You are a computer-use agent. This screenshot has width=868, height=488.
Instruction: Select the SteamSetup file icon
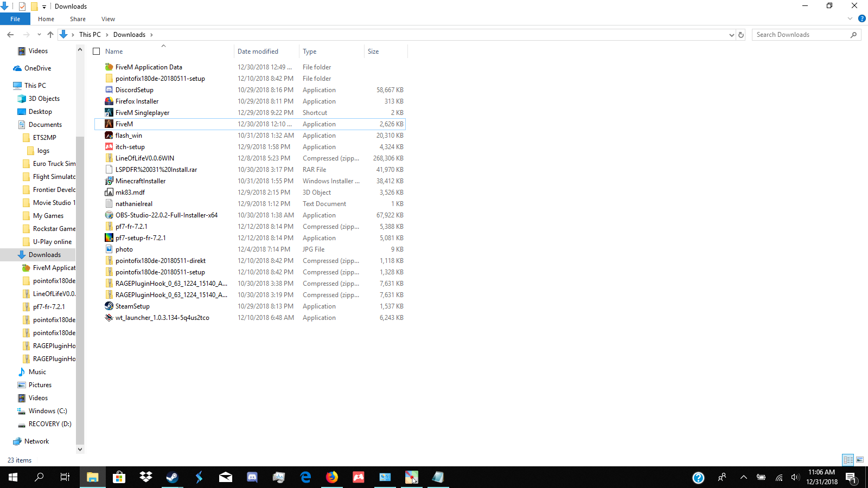point(109,306)
